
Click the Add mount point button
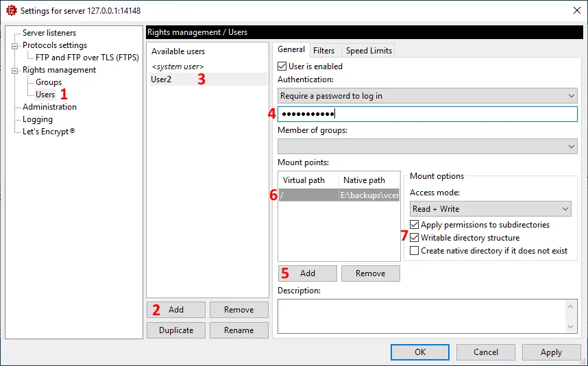point(307,273)
